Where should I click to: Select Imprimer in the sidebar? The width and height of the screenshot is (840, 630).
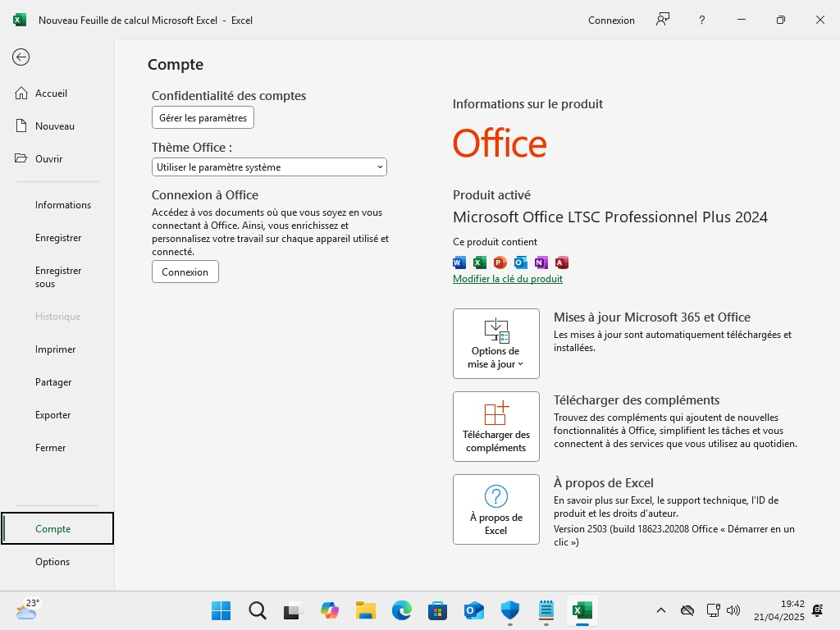pyautogui.click(x=55, y=349)
